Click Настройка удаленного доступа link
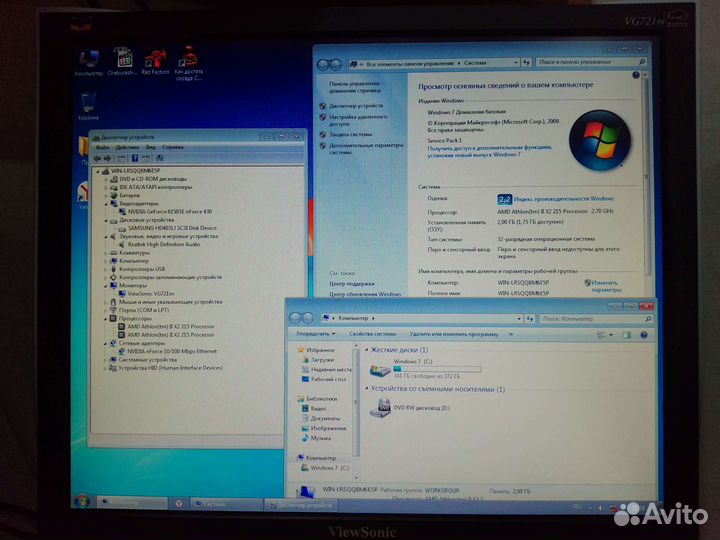Viewport: 720px width, 540px height. point(358,120)
